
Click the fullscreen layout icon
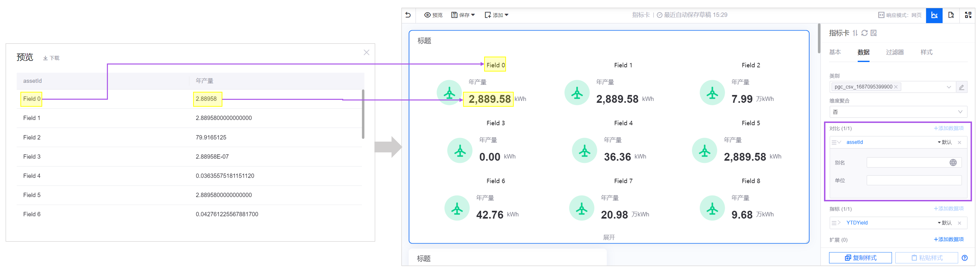tap(968, 15)
